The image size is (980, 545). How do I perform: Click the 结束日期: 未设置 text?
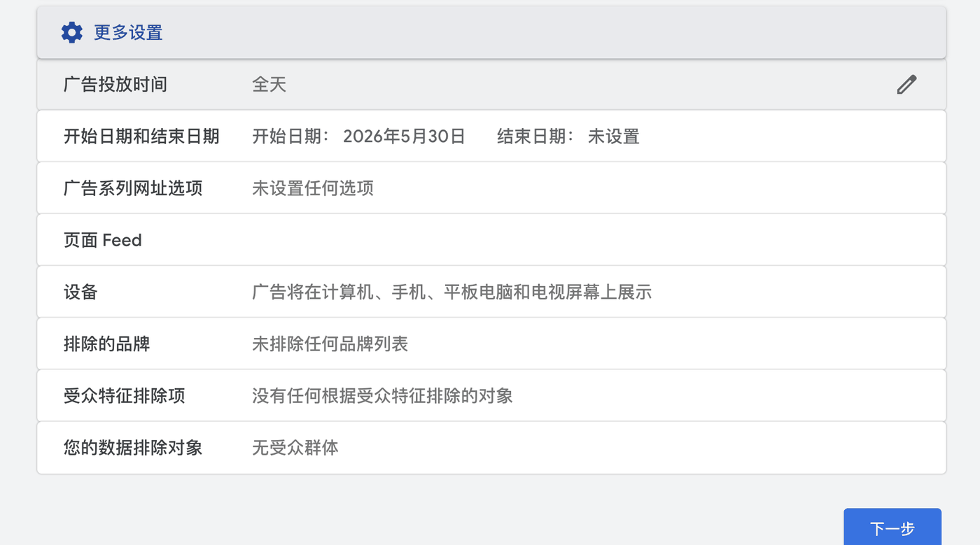pos(568,136)
